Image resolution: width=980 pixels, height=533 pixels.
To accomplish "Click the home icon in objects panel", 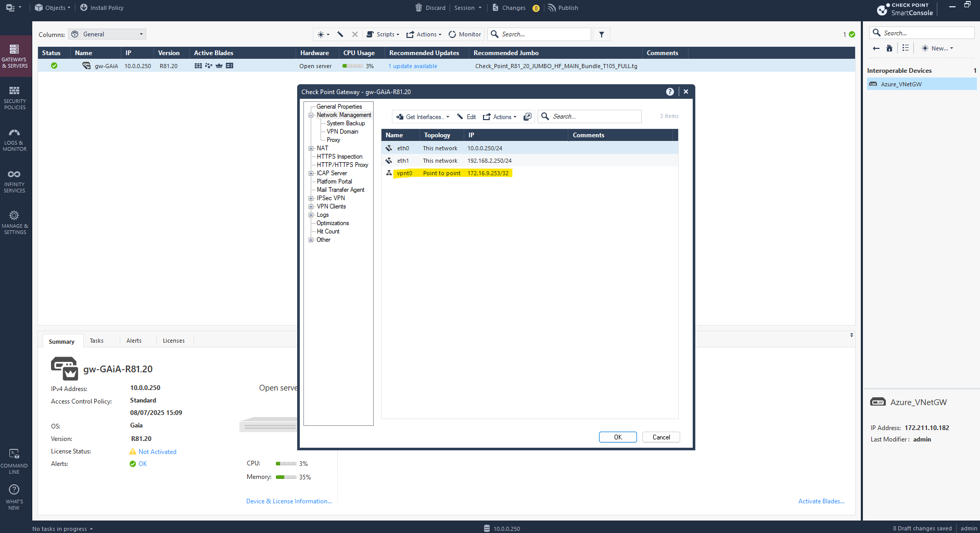I will pos(889,48).
